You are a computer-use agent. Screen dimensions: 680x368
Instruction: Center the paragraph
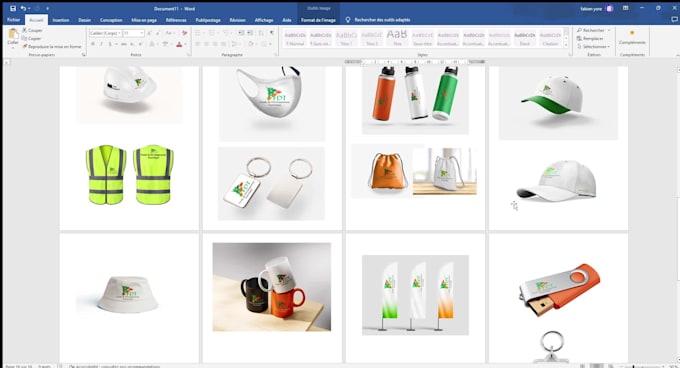[206, 44]
